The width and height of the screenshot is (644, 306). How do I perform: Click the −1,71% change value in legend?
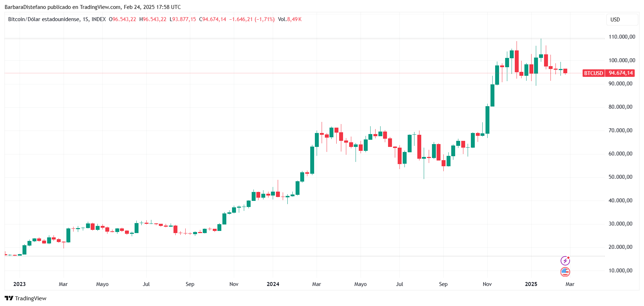click(265, 19)
